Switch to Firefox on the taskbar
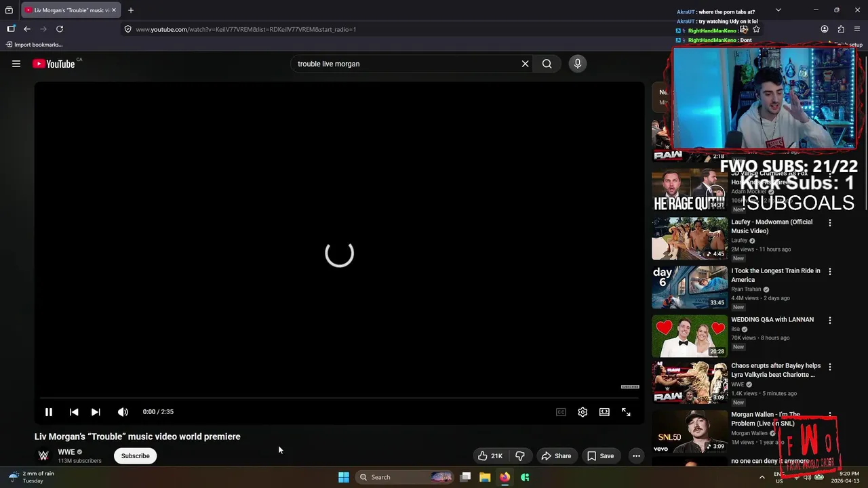The height and width of the screenshot is (488, 868). coord(505,477)
